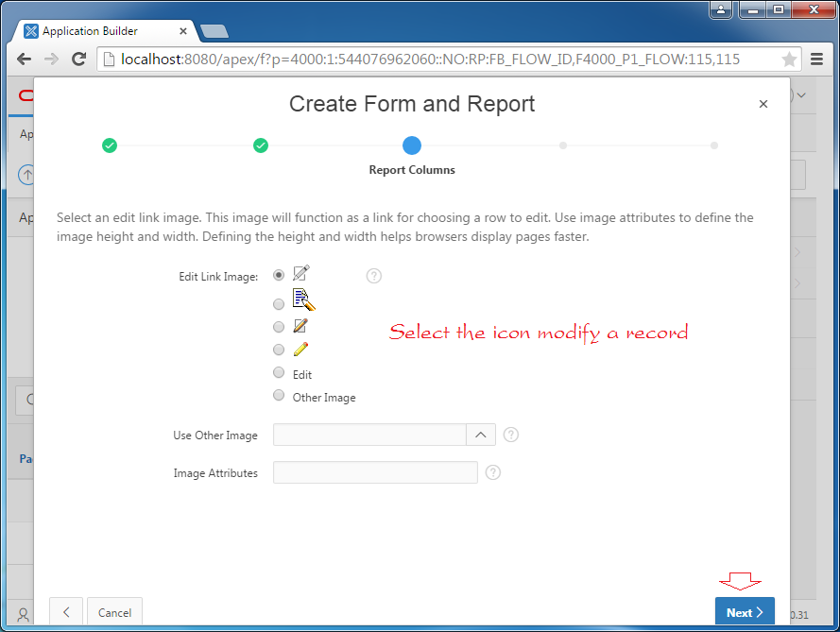Open the Use Other Image popup list
840x632 pixels.
click(481, 435)
